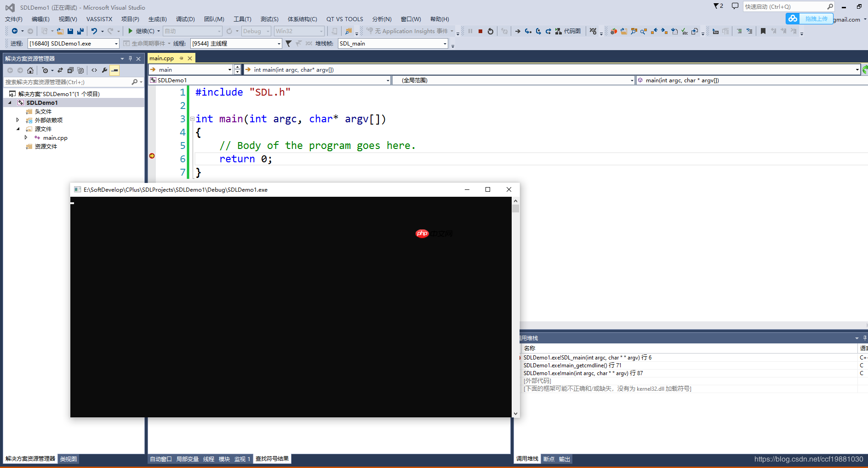868x468 pixels.
Task: Enable Show All Files in Solution Explorer
Action: pyautogui.click(x=80, y=70)
